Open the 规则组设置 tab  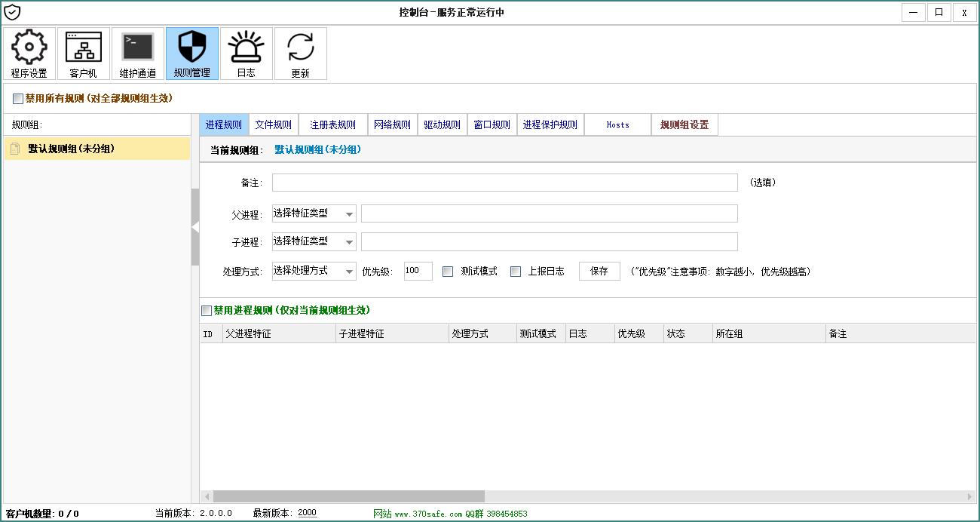(684, 125)
